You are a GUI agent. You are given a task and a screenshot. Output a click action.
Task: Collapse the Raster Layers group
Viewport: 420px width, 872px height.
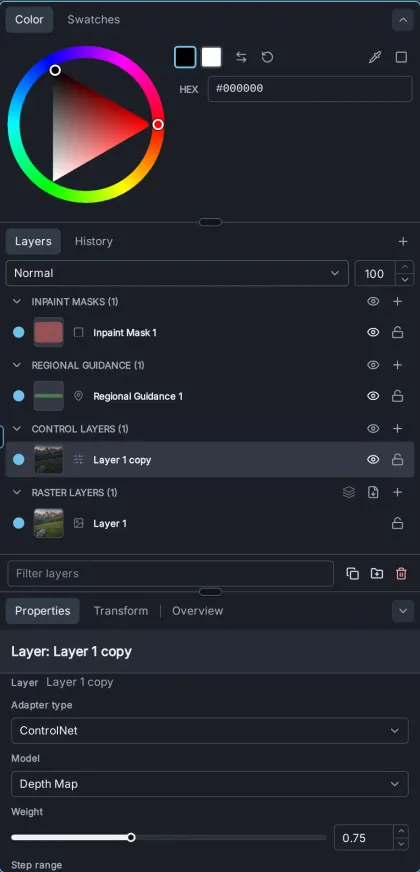(x=17, y=492)
